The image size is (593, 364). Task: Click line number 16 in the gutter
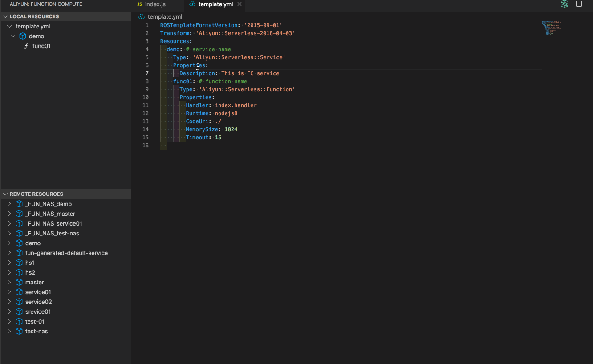[x=146, y=146]
